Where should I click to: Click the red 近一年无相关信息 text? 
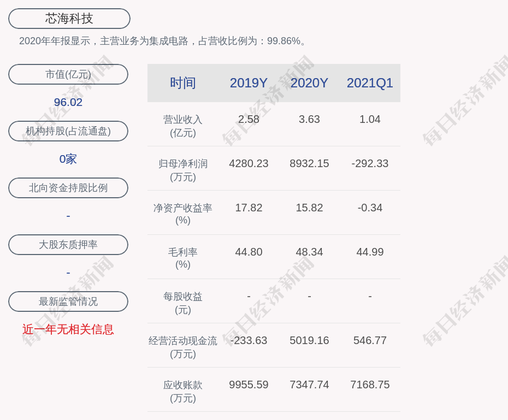click(x=68, y=329)
